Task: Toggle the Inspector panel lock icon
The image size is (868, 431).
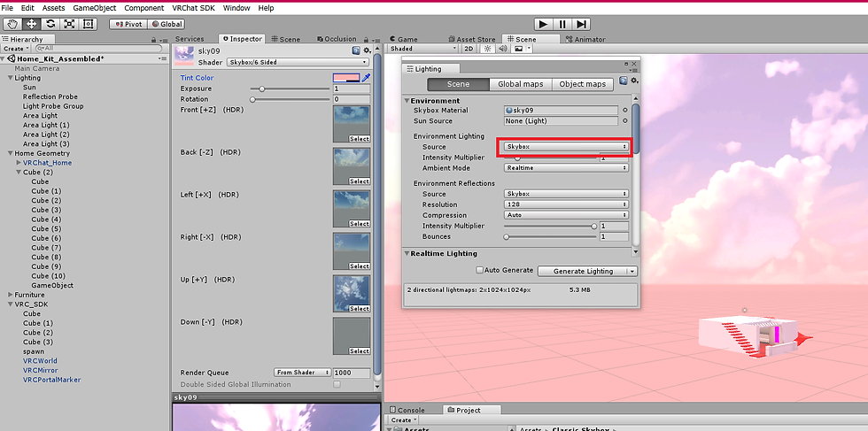Action: pyautogui.click(x=367, y=40)
